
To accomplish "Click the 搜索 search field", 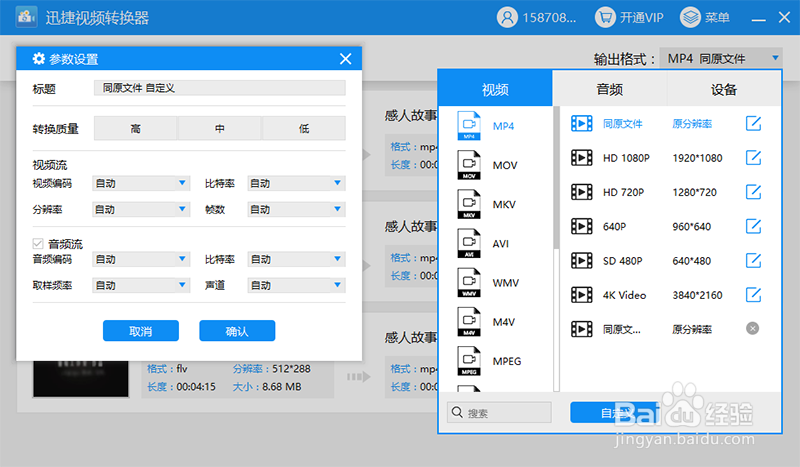I will (x=499, y=412).
